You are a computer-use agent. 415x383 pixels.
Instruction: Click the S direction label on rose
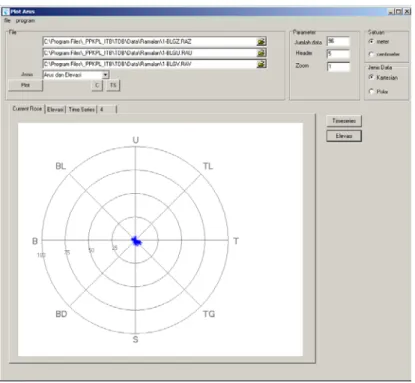tap(135, 339)
